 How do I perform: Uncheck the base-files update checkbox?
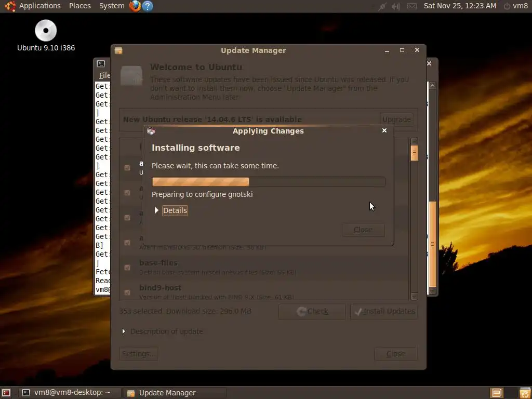coord(127,268)
